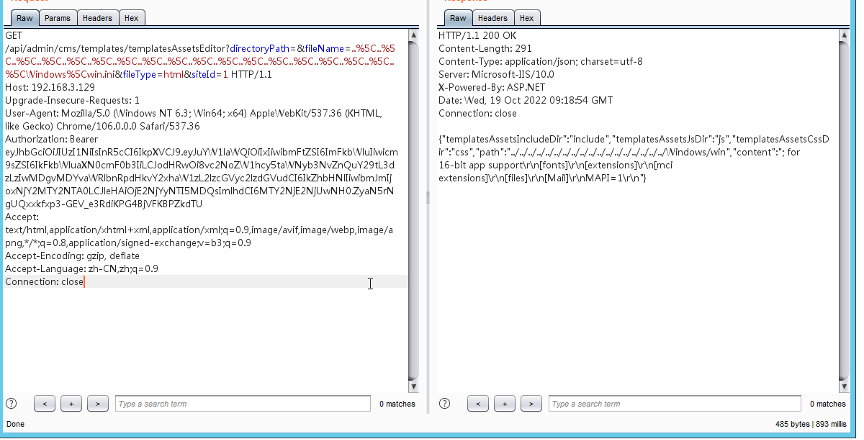This screenshot has width=864, height=440.
Task: Switch to Hex tab in Response panel
Action: [526, 18]
